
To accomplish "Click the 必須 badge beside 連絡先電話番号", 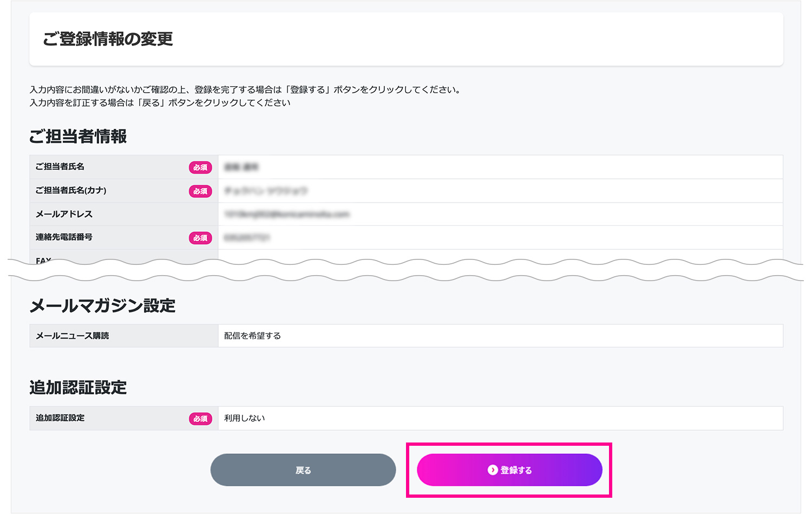I will click(x=200, y=238).
